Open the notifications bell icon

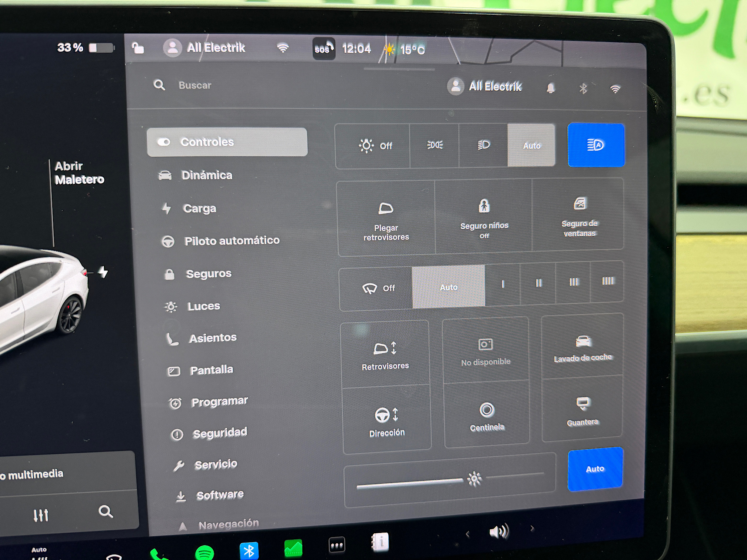[x=551, y=88]
